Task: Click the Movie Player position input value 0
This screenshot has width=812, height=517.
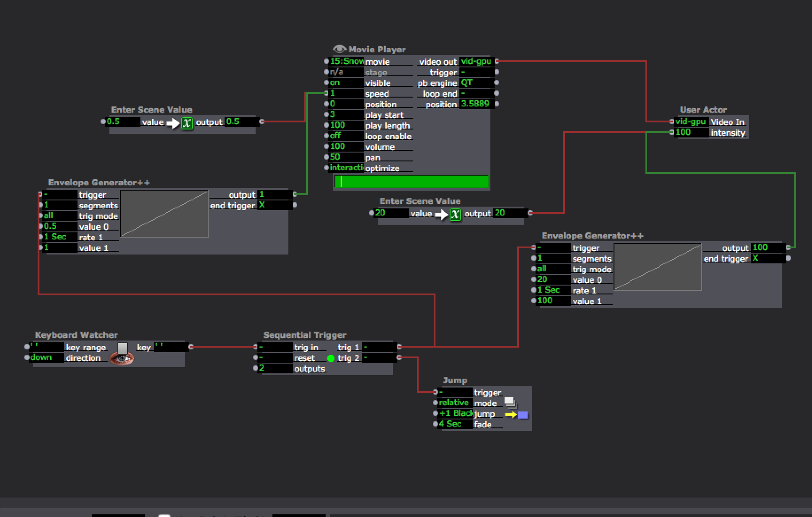Action: tap(346, 104)
